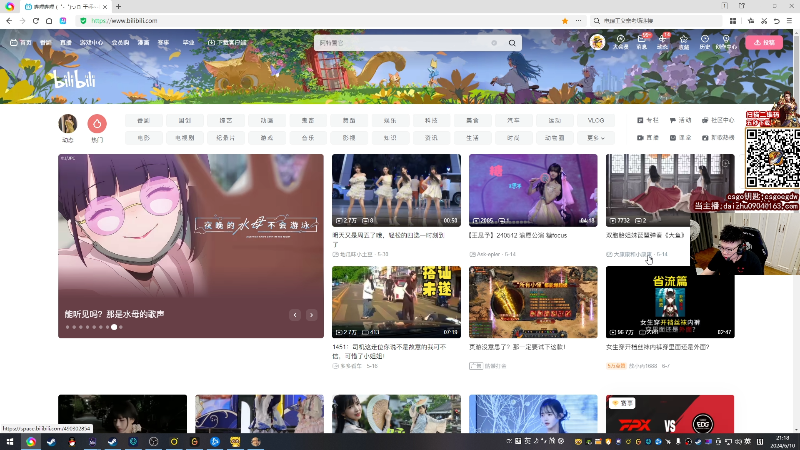Show the previous carousel slide
The height and width of the screenshot is (450, 800).
click(x=295, y=315)
